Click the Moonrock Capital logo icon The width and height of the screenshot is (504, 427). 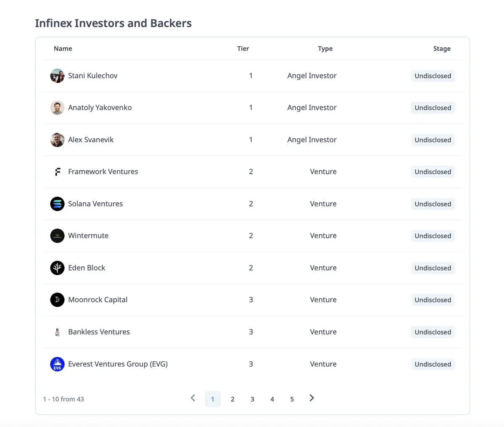tap(57, 300)
